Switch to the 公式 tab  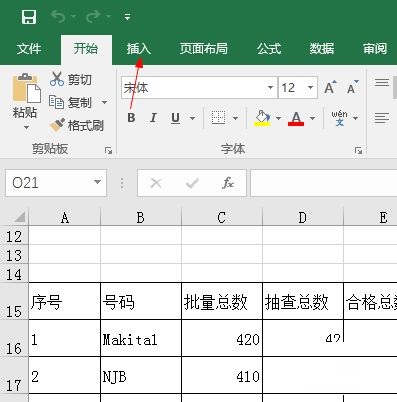click(269, 49)
